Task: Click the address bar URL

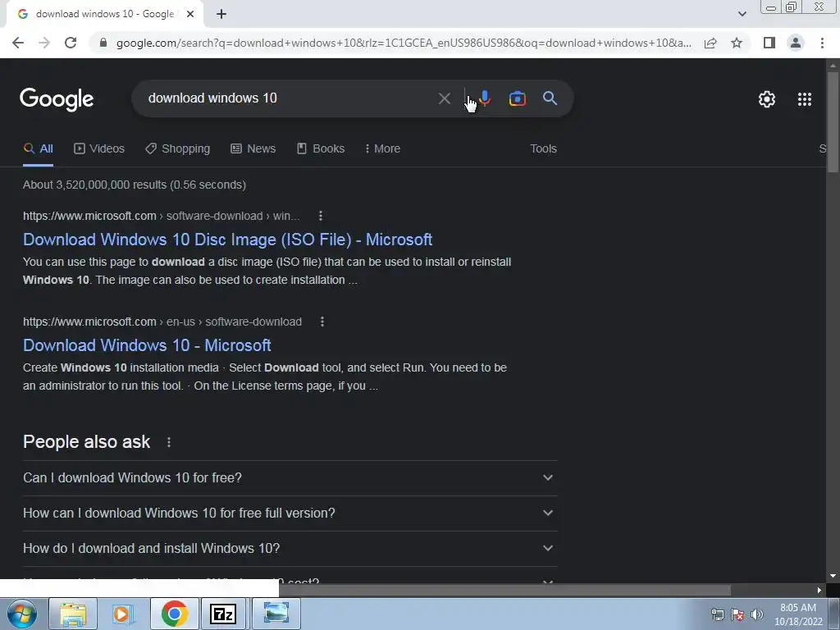Action: pos(404,43)
